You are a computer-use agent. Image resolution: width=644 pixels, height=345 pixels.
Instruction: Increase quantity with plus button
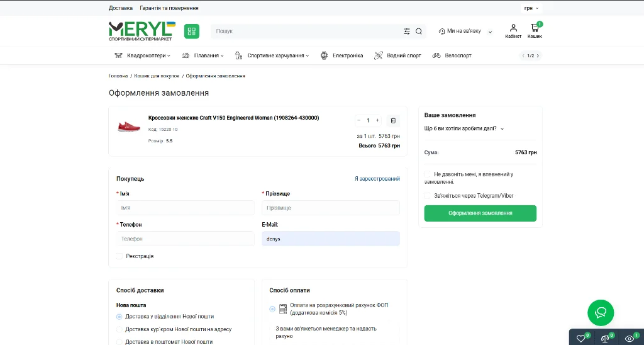click(x=377, y=120)
